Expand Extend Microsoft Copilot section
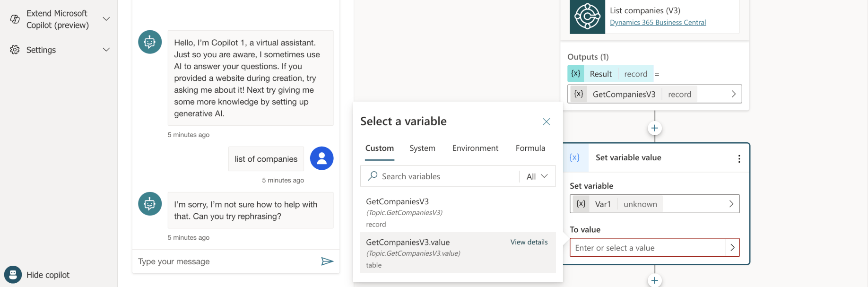 tap(106, 19)
